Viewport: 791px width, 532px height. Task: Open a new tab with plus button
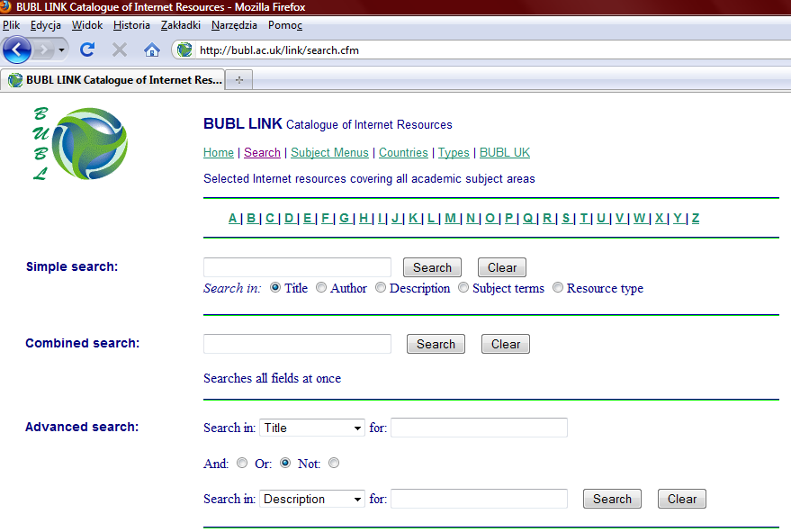(x=239, y=80)
